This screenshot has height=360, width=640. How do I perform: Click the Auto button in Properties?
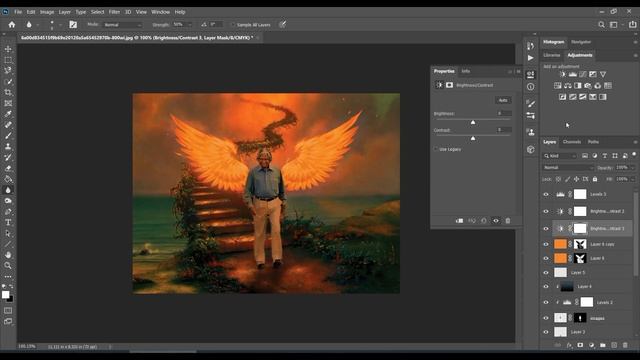(503, 100)
